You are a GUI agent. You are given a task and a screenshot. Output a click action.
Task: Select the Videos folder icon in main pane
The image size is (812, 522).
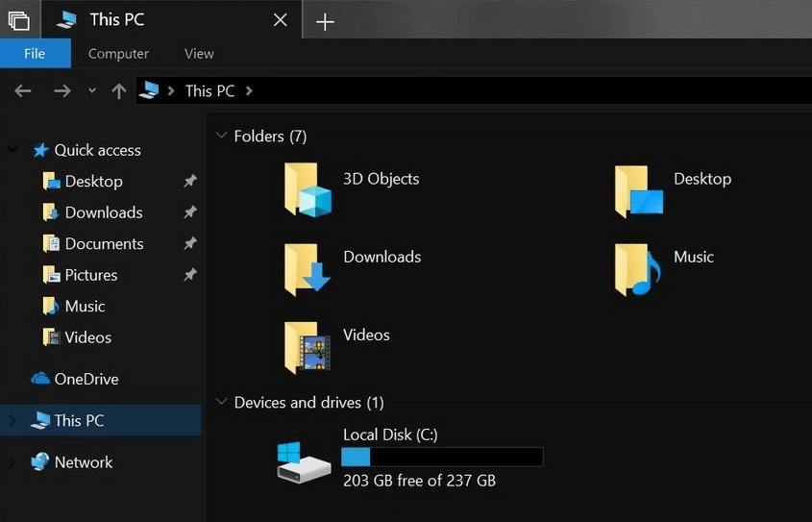pos(308,347)
